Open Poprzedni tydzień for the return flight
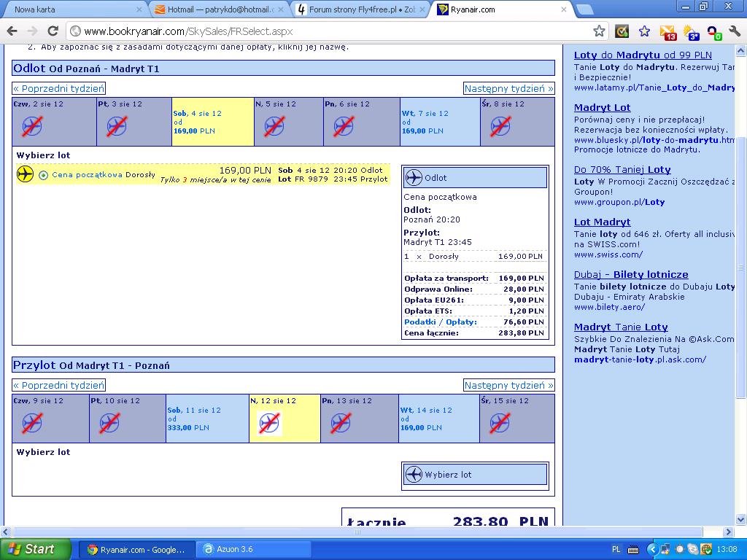747x560 pixels. tap(58, 385)
